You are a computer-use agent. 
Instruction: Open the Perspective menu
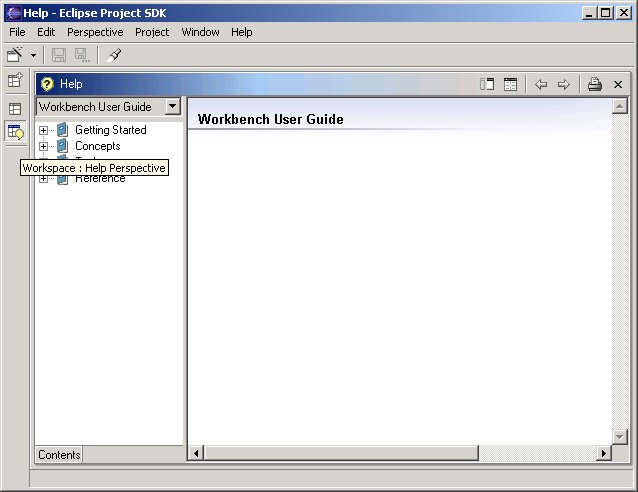[96, 32]
